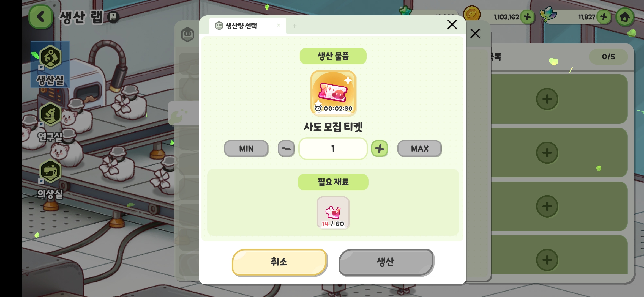Set quantity to MIN
Image resolution: width=644 pixels, height=297 pixels.
tap(246, 148)
